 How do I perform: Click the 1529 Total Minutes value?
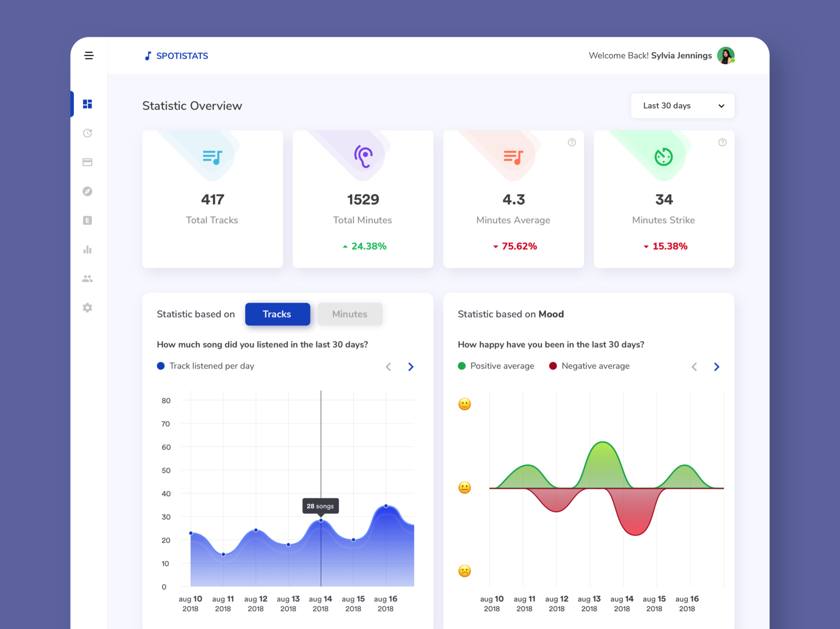pos(363,199)
